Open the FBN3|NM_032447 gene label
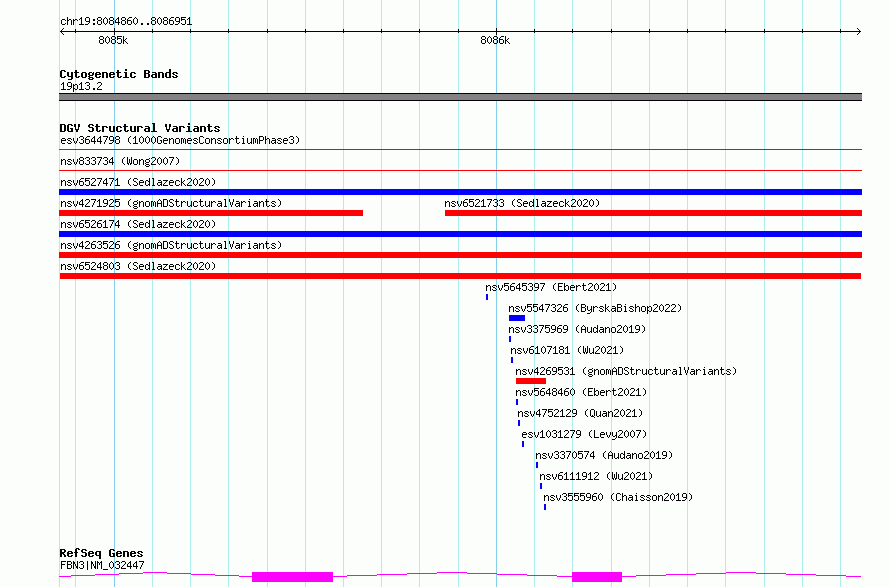 102,565
